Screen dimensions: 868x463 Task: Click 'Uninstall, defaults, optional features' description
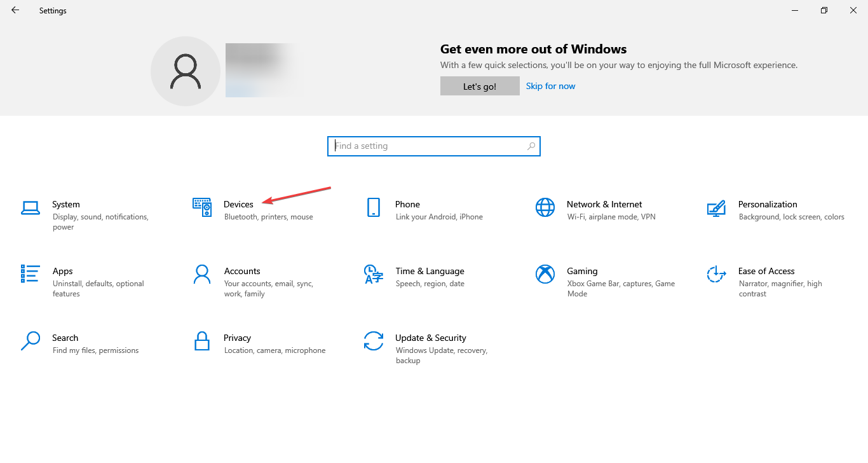[x=98, y=289]
